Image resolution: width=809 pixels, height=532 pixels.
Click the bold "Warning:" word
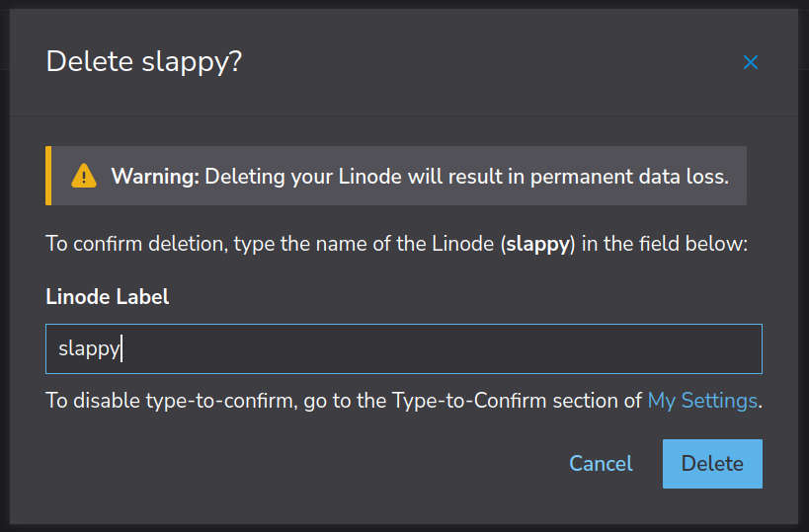[x=155, y=177]
